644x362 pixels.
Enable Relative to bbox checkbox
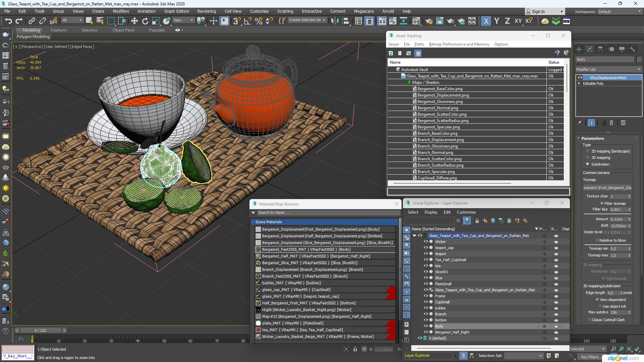[x=597, y=240]
